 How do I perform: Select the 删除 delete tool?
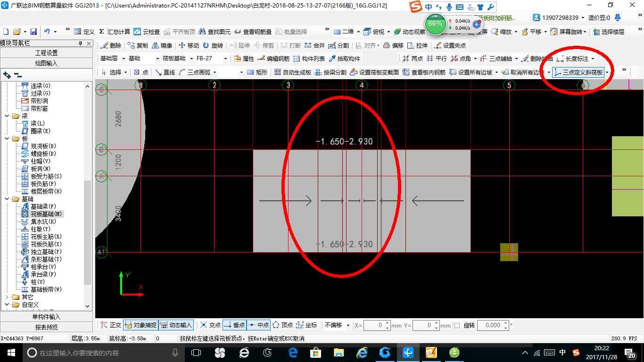tap(111, 46)
